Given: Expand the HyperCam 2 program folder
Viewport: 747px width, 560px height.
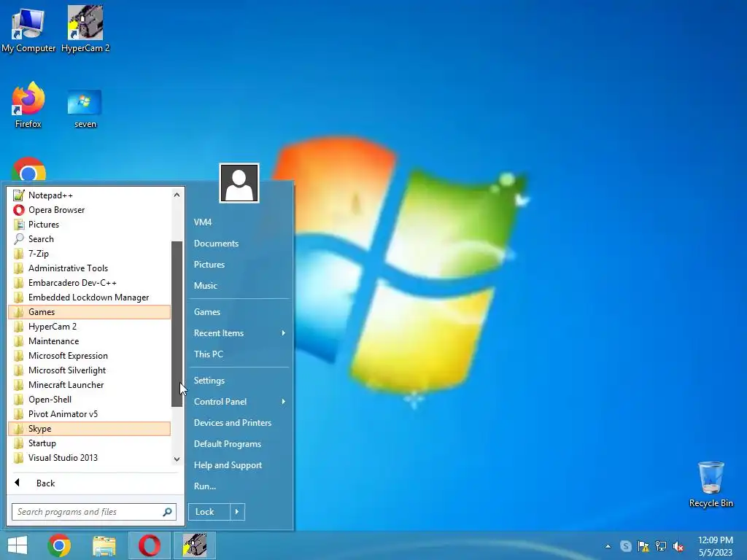Looking at the screenshot, I should point(90,327).
